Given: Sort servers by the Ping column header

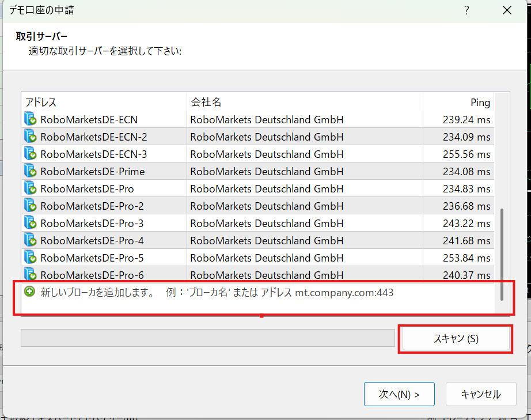Looking at the screenshot, I should (458, 103).
